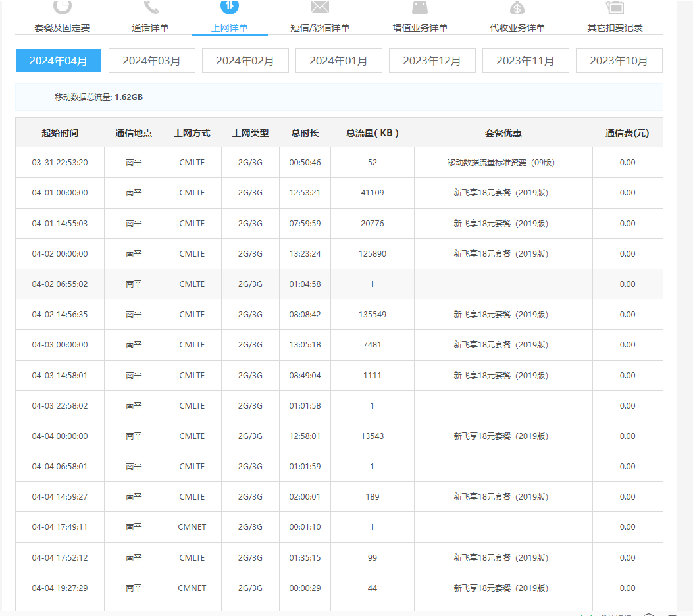
Task: Open the 其它扣费记录 tab
Action: (x=615, y=28)
